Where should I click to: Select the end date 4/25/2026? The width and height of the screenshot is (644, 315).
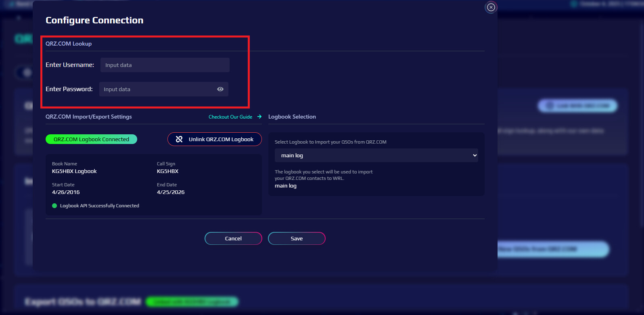click(171, 192)
